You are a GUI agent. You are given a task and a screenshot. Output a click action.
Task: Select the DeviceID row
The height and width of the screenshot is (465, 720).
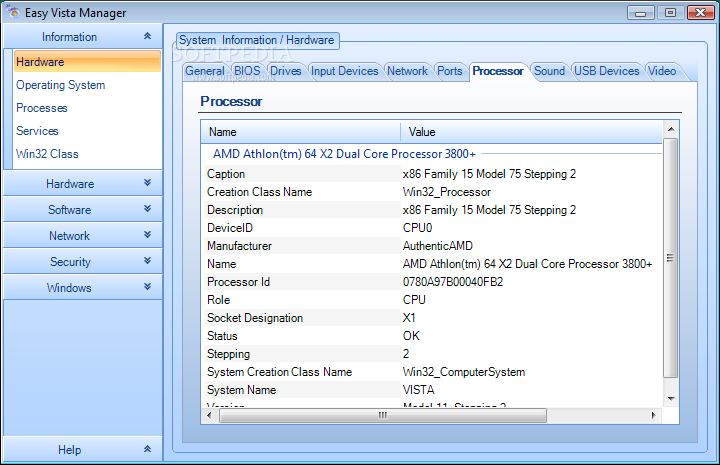coord(433,228)
